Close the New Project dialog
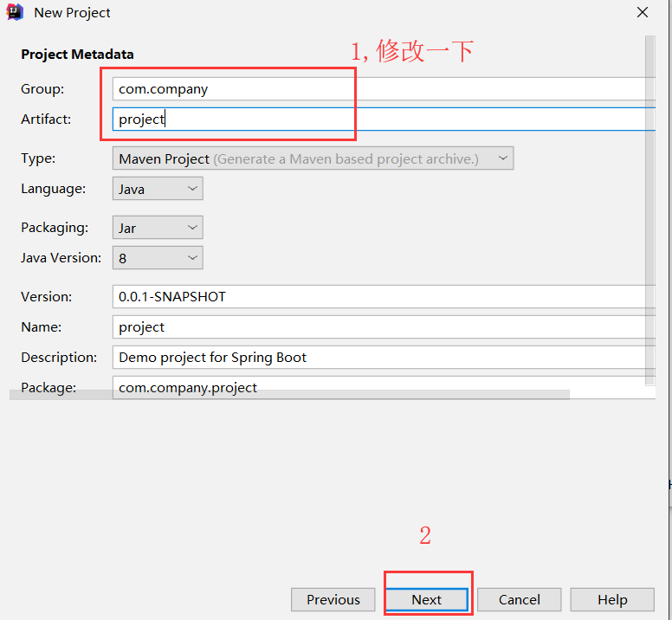 tap(642, 12)
